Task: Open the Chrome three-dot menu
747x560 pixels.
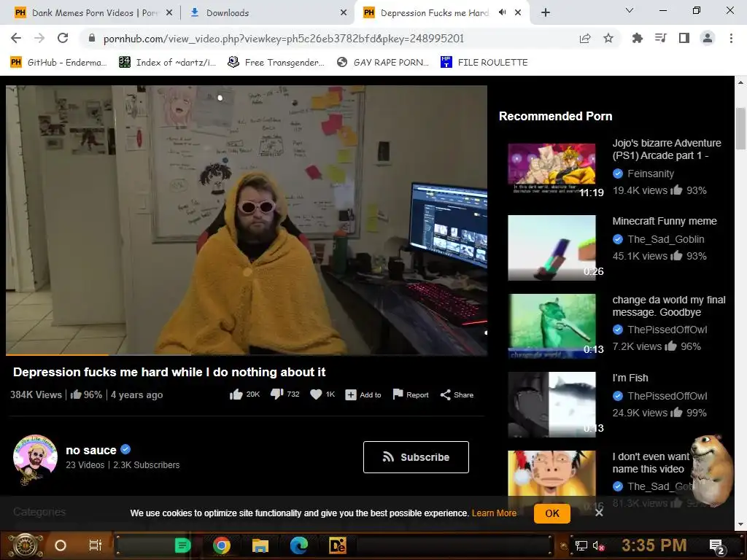Action: click(x=731, y=38)
